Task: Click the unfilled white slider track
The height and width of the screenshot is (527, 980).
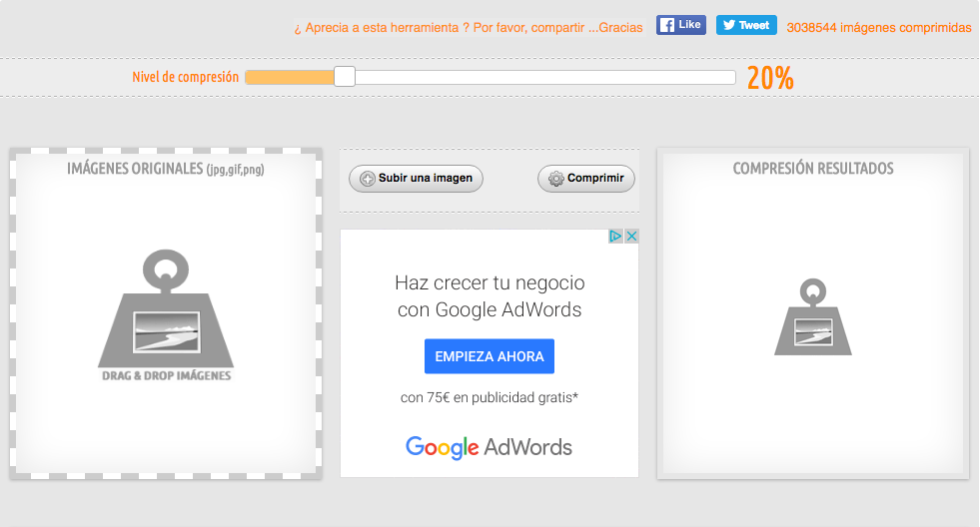Action: (545, 78)
